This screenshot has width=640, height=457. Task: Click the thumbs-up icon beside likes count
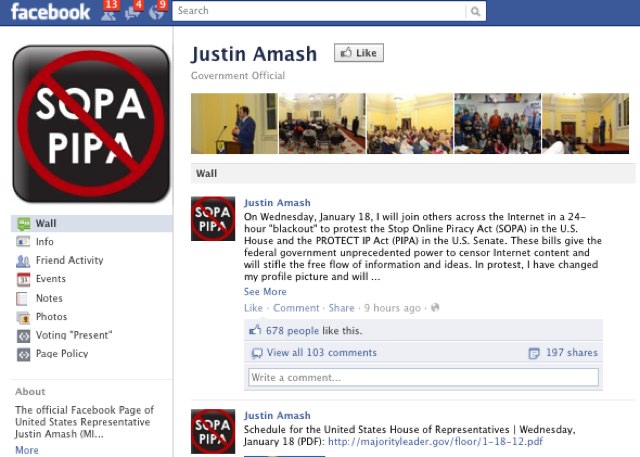click(x=255, y=330)
